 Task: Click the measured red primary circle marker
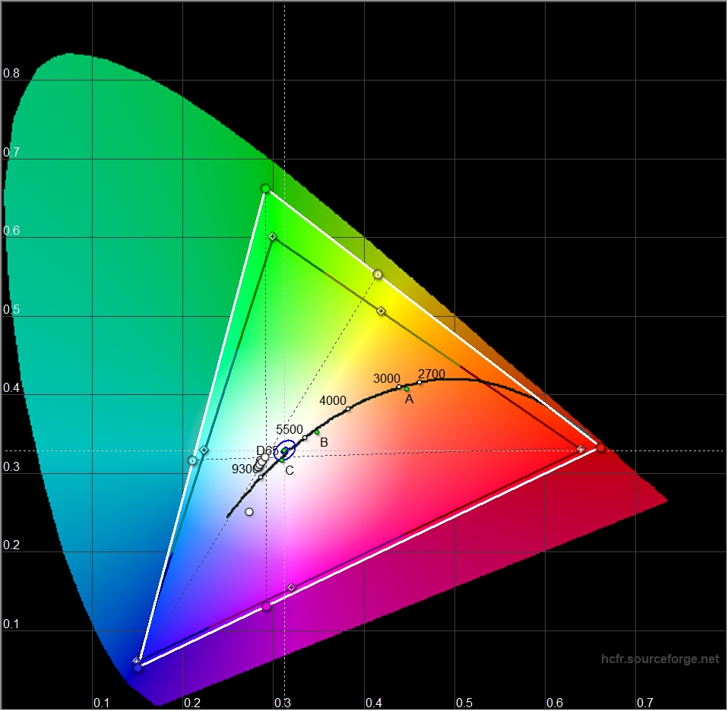click(x=600, y=447)
